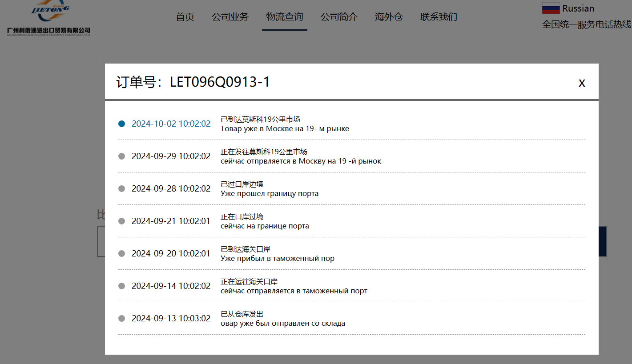Click Russian text овар уже был отправлен со склада

283,324
